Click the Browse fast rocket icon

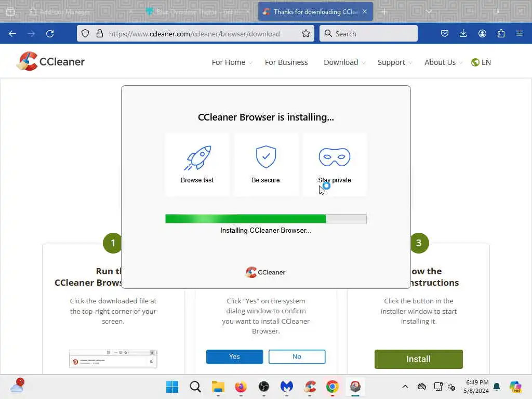197,157
